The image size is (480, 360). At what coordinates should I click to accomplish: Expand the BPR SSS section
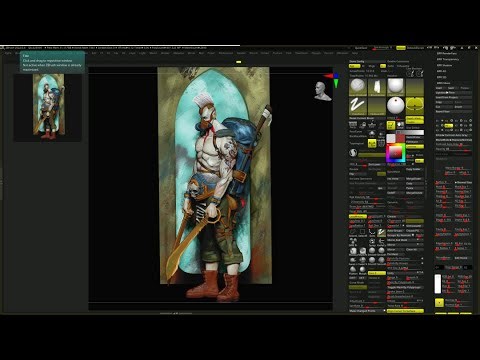pos(442,77)
